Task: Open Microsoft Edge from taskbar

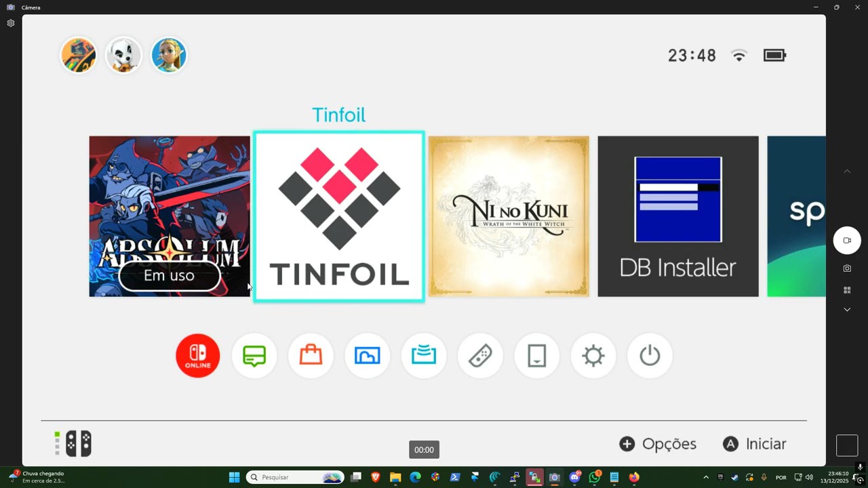Action: click(415, 477)
